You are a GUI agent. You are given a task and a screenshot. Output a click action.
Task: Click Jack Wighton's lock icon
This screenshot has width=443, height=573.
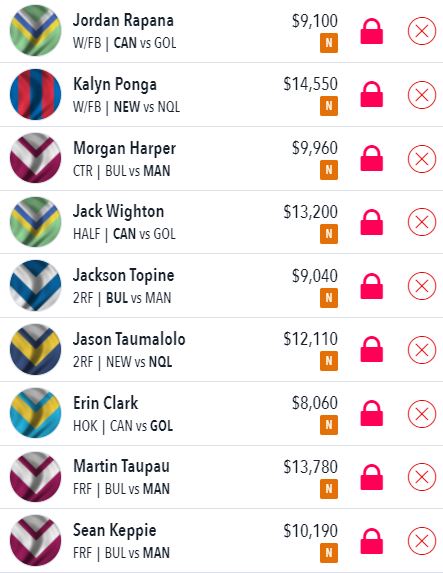point(372,222)
